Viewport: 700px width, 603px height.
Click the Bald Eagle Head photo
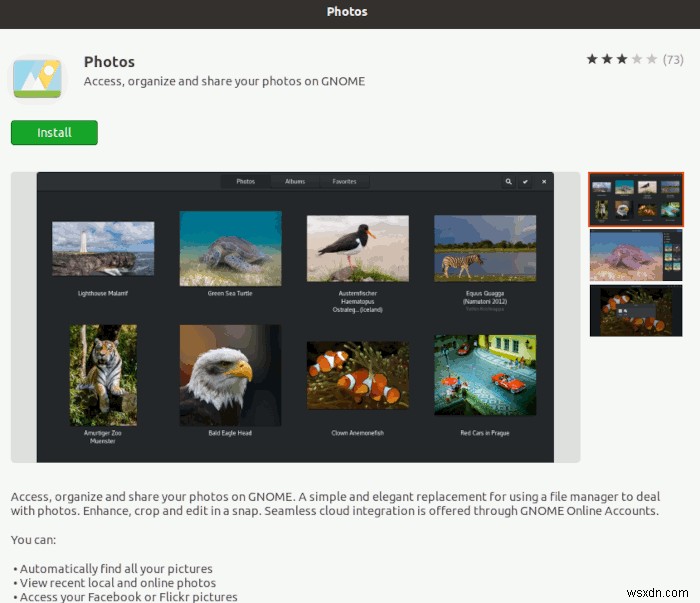click(x=230, y=375)
